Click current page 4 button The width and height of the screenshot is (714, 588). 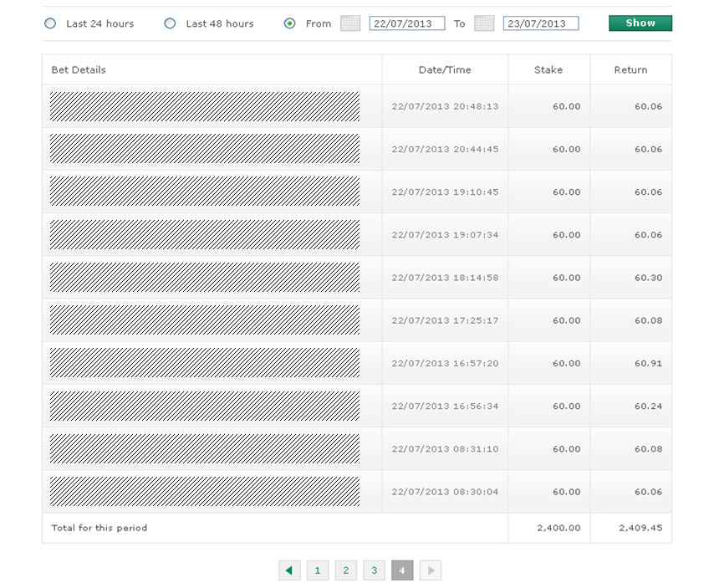[402, 570]
